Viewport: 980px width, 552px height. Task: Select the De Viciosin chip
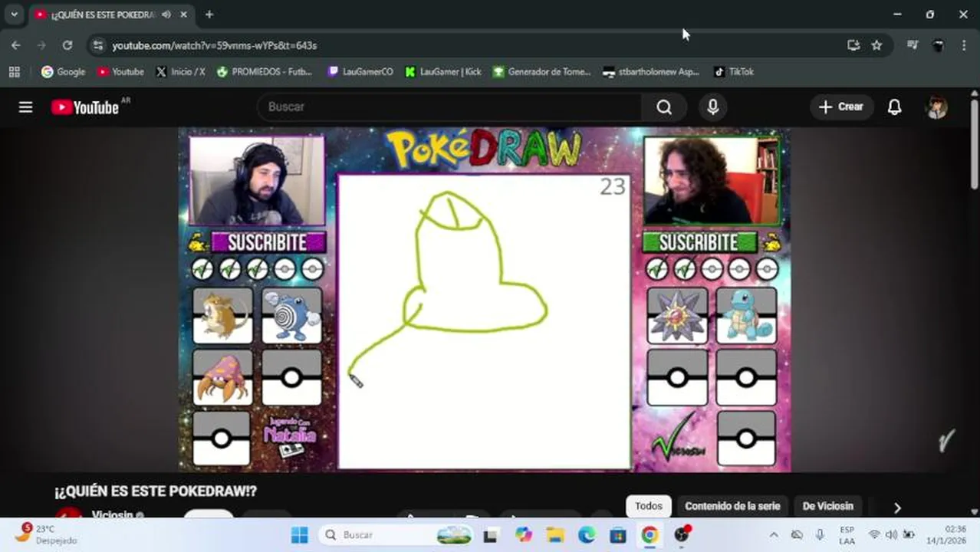[827, 506]
